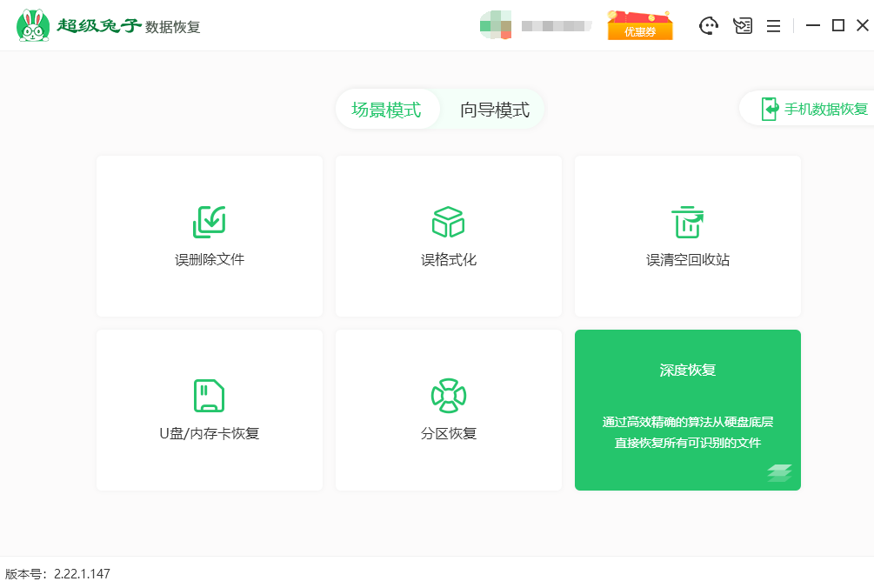Switch to 向导模式 tab

[494, 110]
